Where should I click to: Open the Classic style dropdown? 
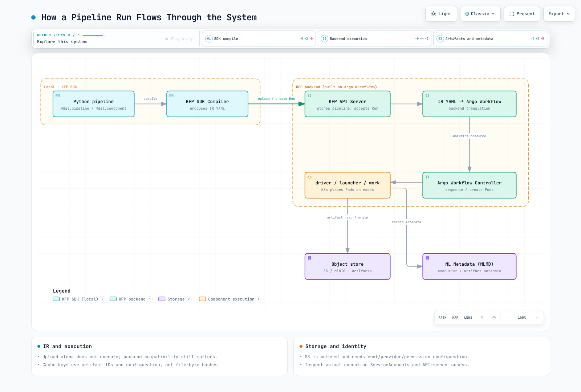(x=480, y=14)
